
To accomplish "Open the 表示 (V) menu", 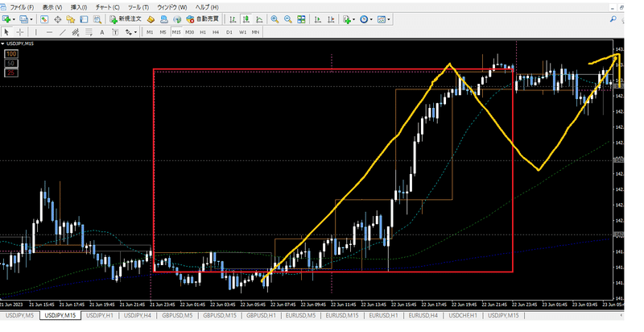I will pos(52,7).
